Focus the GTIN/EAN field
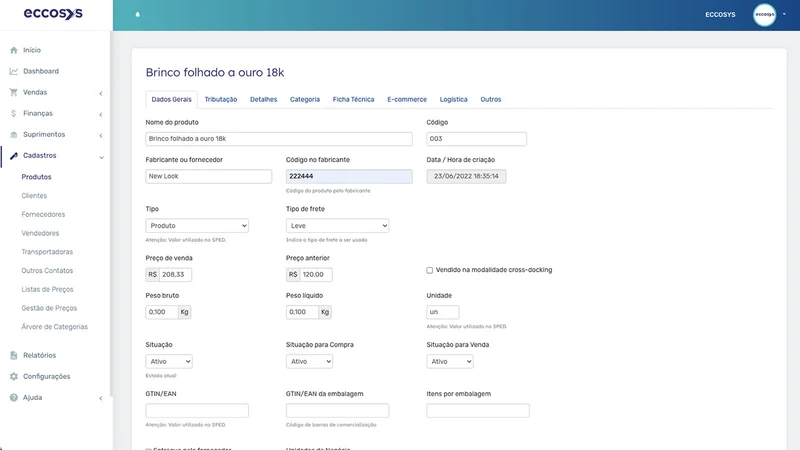 197,411
